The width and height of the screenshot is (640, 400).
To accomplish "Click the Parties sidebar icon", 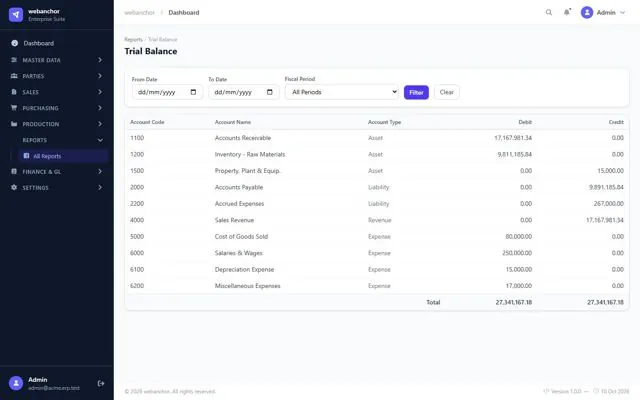I will coord(14,76).
